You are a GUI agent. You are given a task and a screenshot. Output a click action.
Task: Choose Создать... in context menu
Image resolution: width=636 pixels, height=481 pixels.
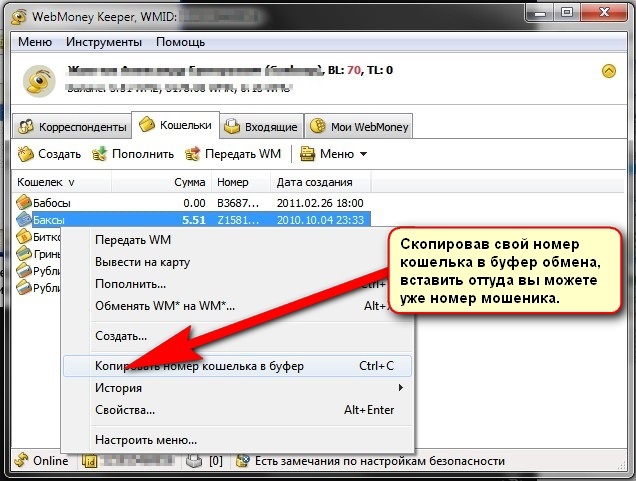click(x=238, y=336)
